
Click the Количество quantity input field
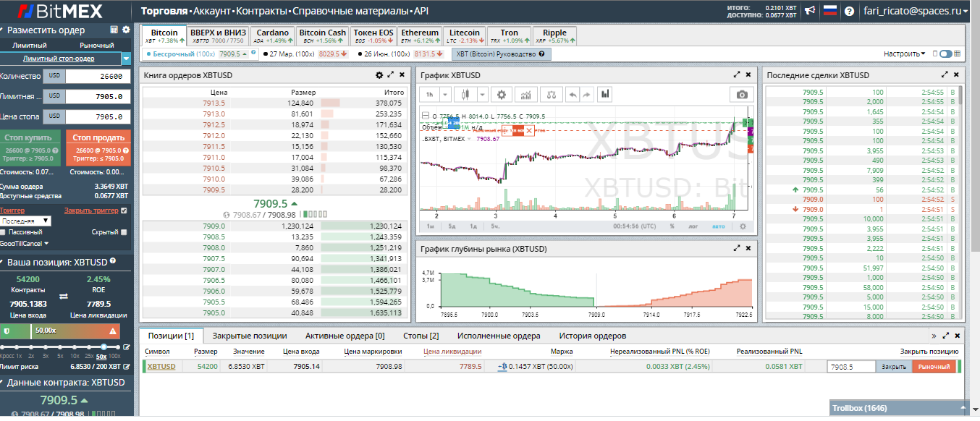[98, 76]
